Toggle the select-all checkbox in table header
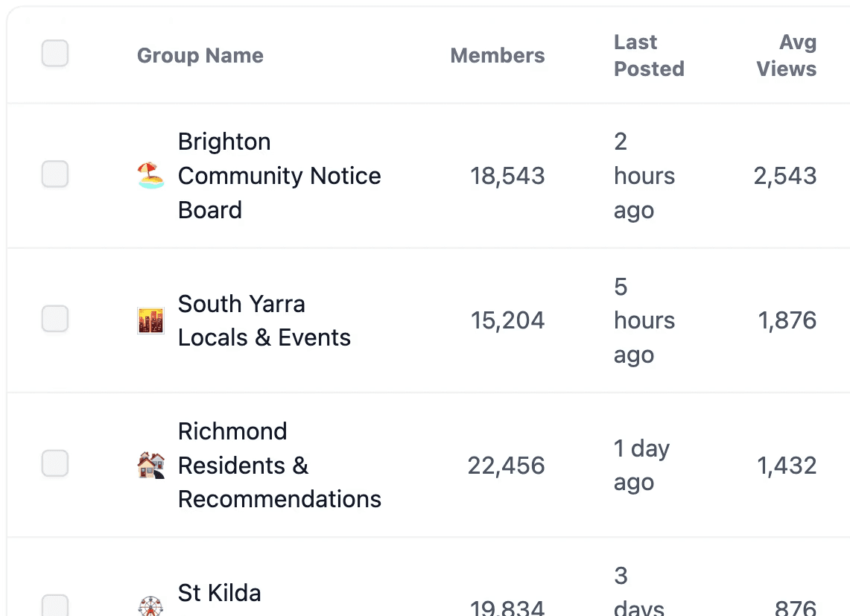The height and width of the screenshot is (616, 850). click(55, 54)
